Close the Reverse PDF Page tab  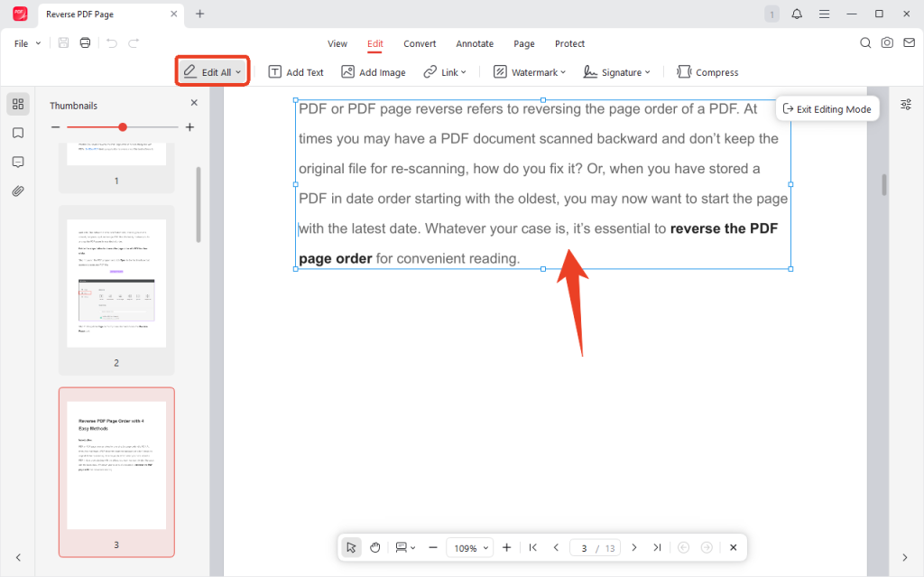point(174,14)
